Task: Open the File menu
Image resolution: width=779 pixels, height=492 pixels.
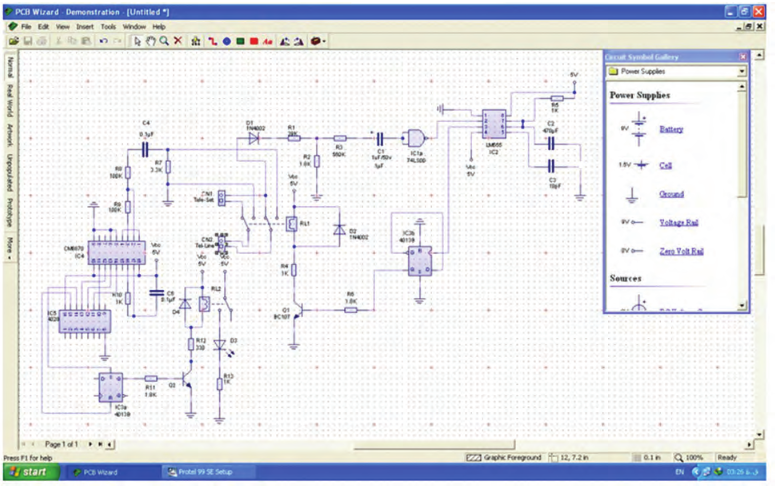Action: 26,27
